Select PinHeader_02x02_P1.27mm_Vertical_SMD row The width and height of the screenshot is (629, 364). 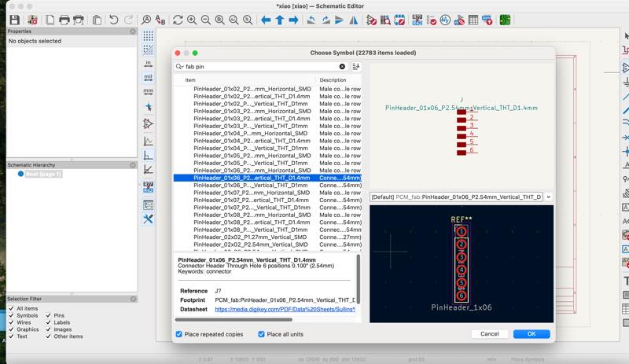click(x=267, y=237)
